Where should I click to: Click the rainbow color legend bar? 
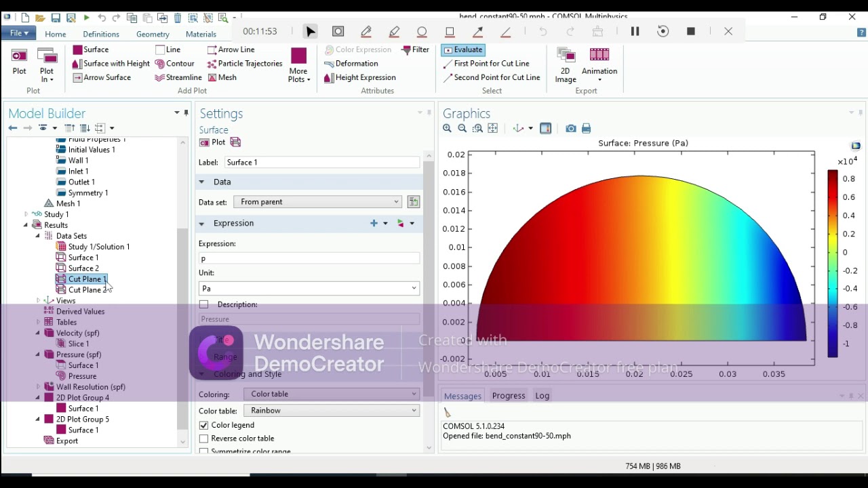click(x=833, y=264)
